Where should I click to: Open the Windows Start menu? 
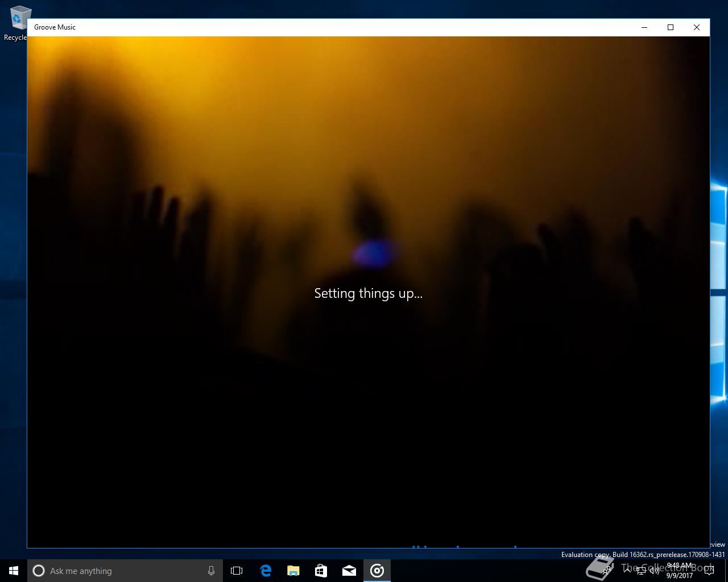pyautogui.click(x=14, y=571)
